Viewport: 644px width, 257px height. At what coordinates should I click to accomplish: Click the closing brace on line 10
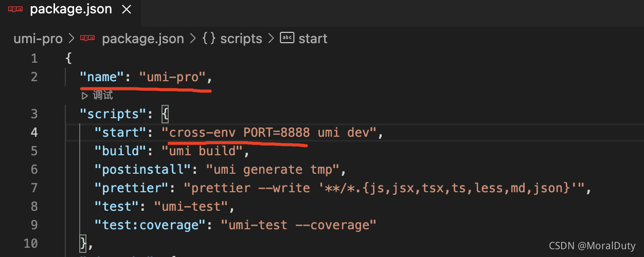[x=83, y=244]
